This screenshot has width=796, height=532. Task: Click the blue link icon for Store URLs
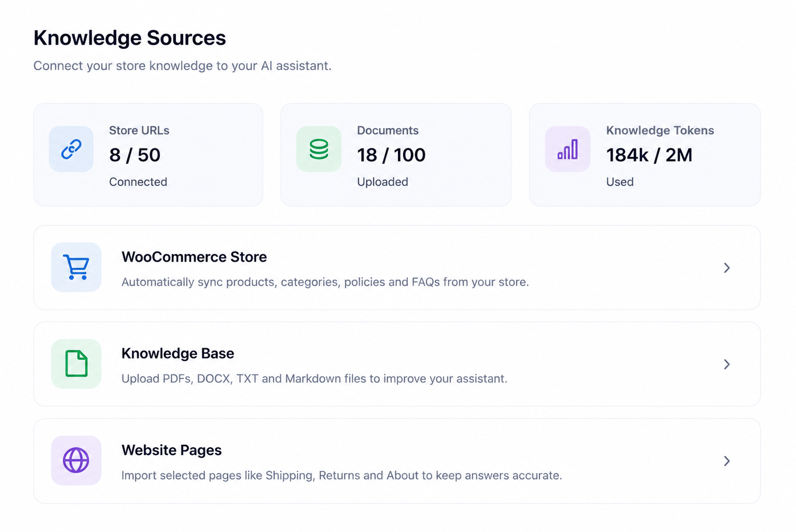point(71,149)
